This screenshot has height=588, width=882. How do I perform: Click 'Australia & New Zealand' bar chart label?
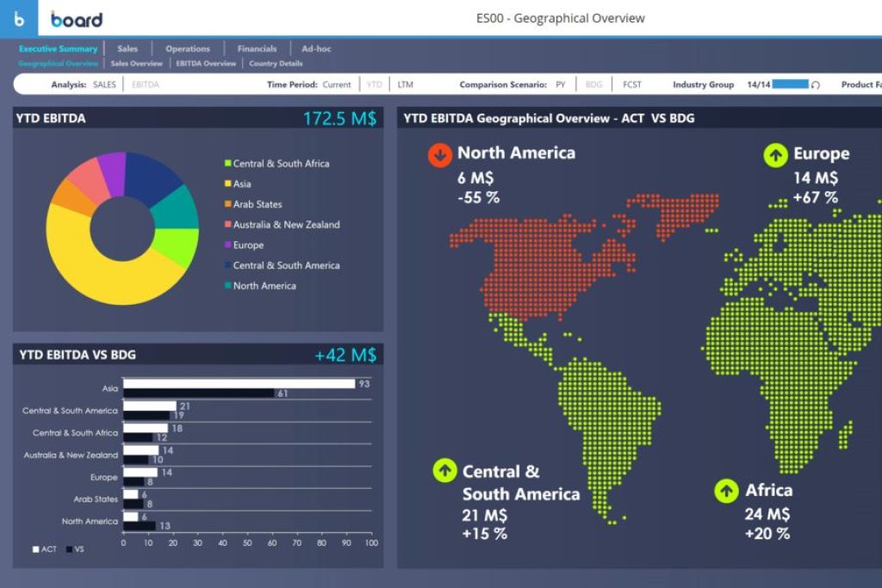pyautogui.click(x=71, y=455)
